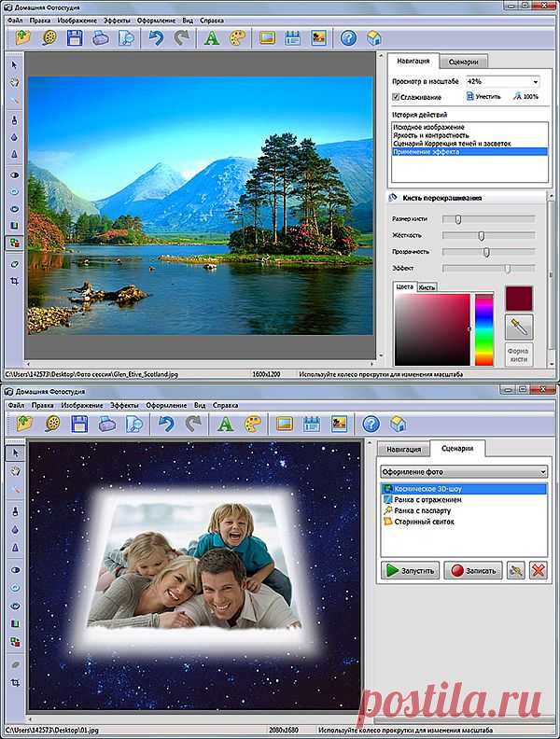The height and width of the screenshot is (739, 560).
Task: Click the Жёсткость slider
Action: [488, 236]
